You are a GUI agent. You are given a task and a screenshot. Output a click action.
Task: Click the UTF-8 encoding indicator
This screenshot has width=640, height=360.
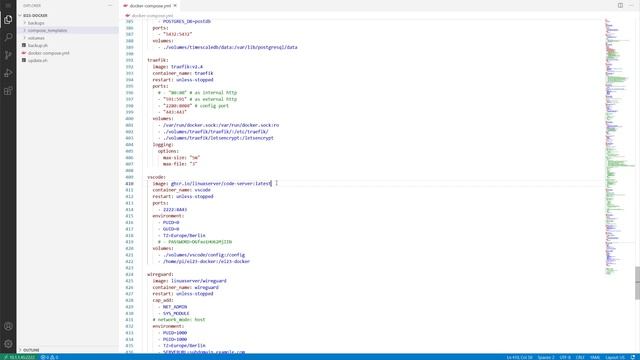click(x=565, y=357)
